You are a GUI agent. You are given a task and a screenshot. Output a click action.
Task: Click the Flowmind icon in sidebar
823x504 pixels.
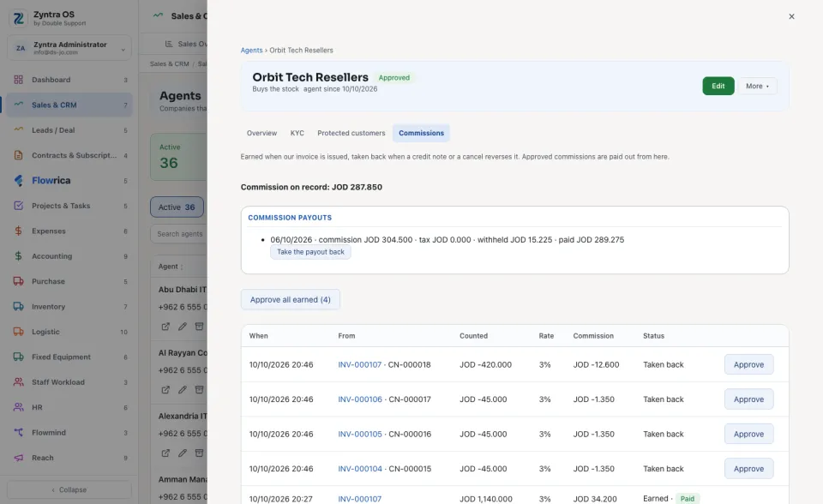coord(18,433)
